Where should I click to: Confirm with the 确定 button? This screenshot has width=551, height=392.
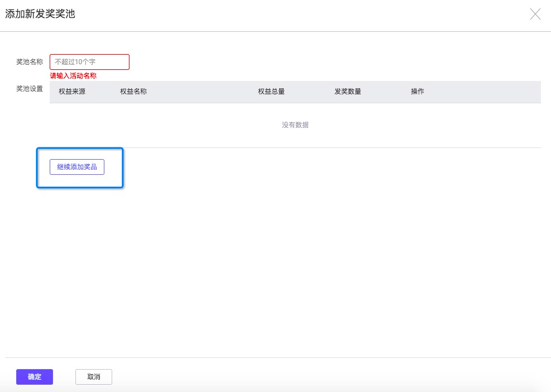(35, 377)
